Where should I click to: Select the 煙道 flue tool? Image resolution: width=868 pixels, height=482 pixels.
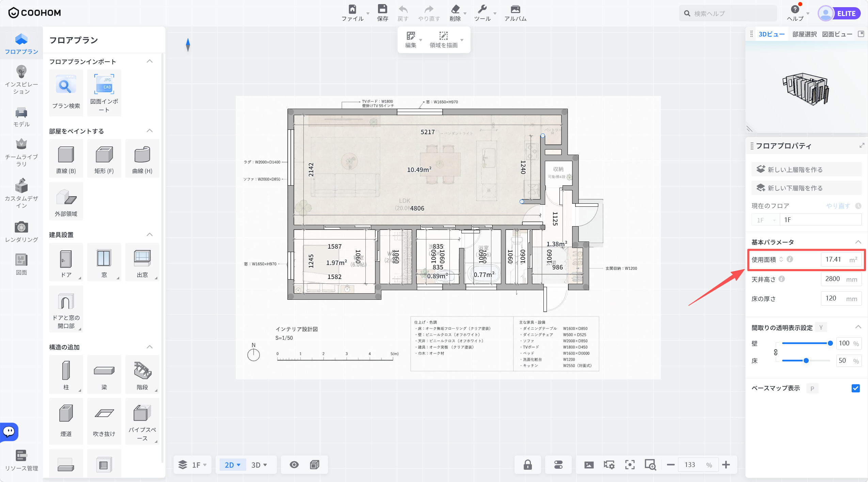[x=66, y=421]
